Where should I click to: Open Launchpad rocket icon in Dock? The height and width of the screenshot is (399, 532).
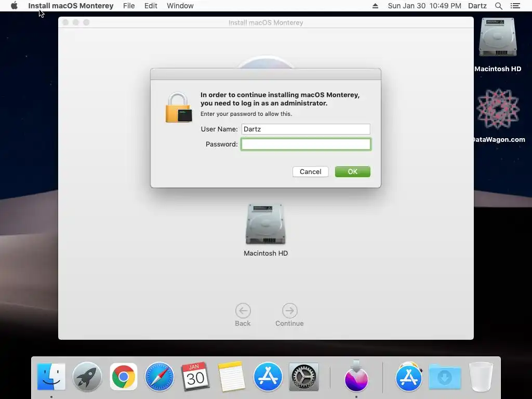point(87,377)
